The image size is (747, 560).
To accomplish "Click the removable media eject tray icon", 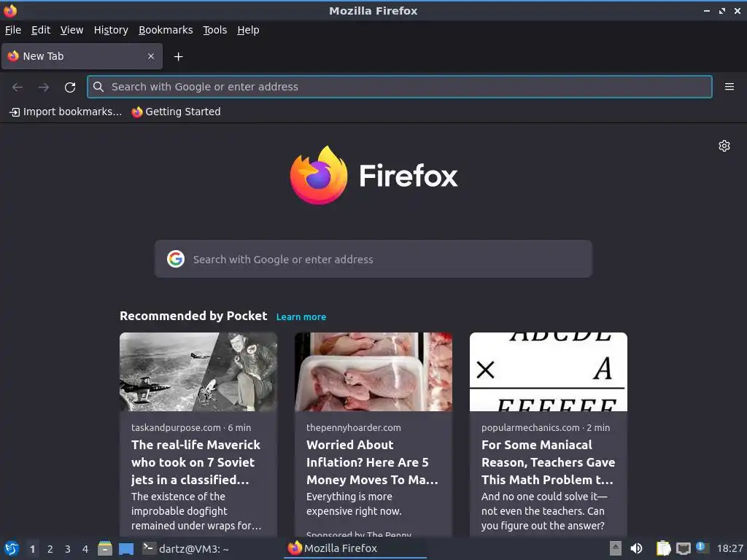I will click(x=616, y=548).
